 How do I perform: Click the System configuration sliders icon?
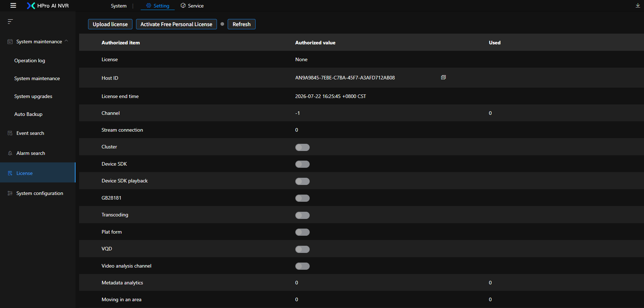point(10,193)
